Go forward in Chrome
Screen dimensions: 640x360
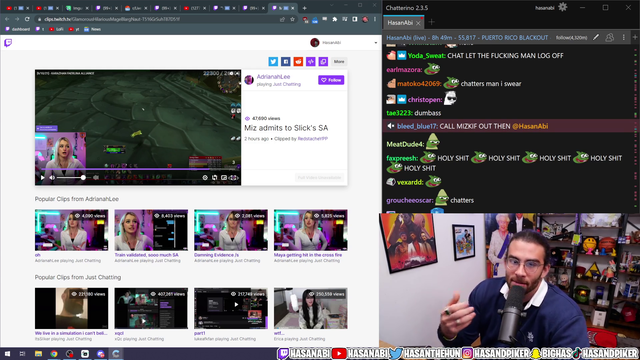coord(17,19)
